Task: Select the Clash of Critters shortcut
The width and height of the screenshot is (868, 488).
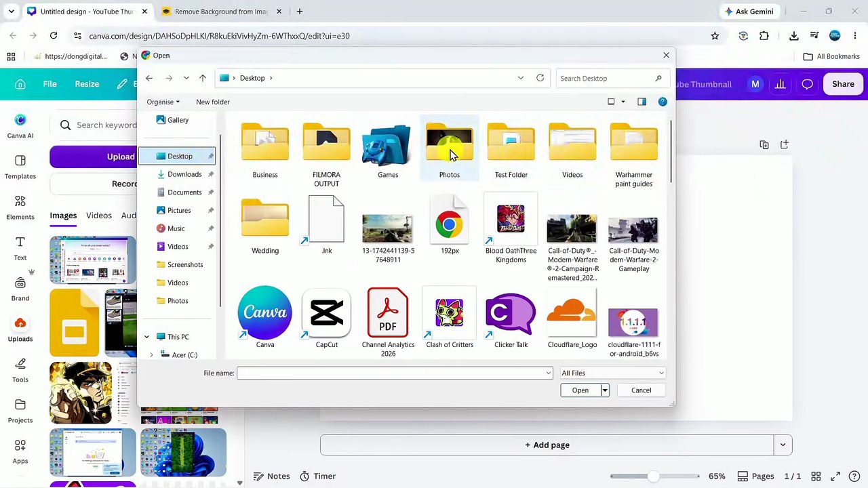Action: [x=450, y=317]
